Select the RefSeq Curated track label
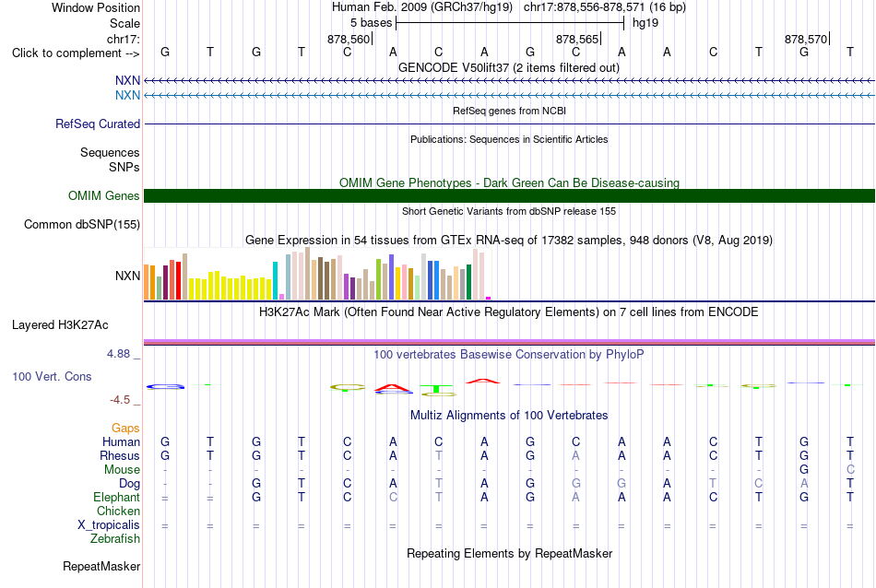The width and height of the screenshot is (876, 588). (98, 124)
